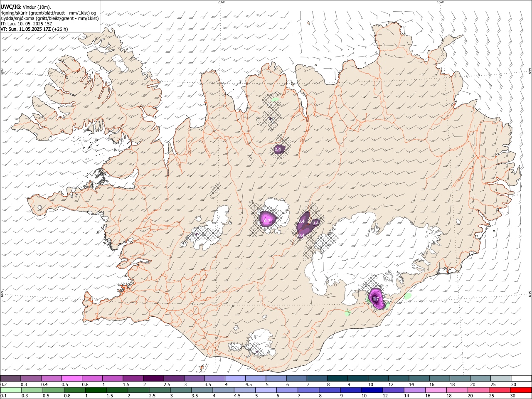
Task: Click the top legend swatch labeled 0.2
Action: [x=10, y=378]
